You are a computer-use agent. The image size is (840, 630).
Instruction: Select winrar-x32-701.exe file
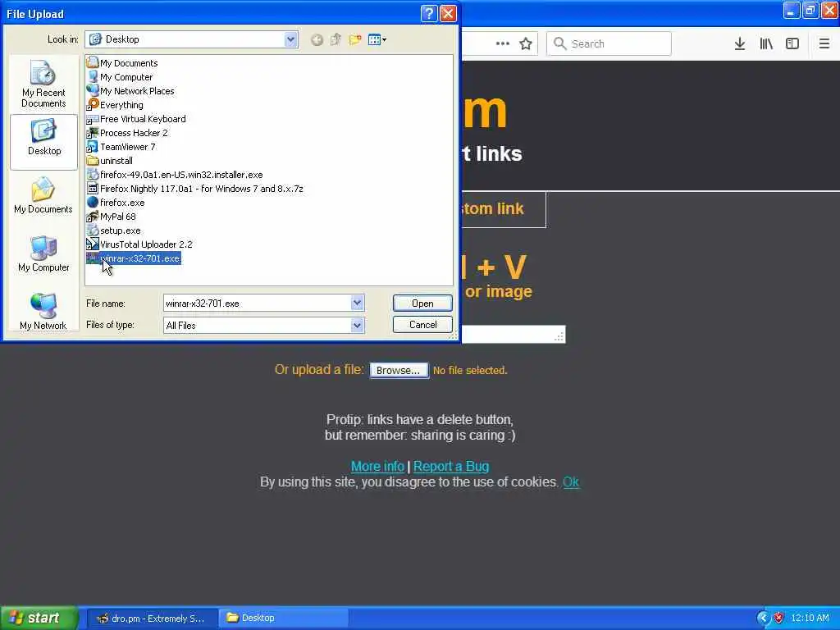pyautogui.click(x=134, y=258)
